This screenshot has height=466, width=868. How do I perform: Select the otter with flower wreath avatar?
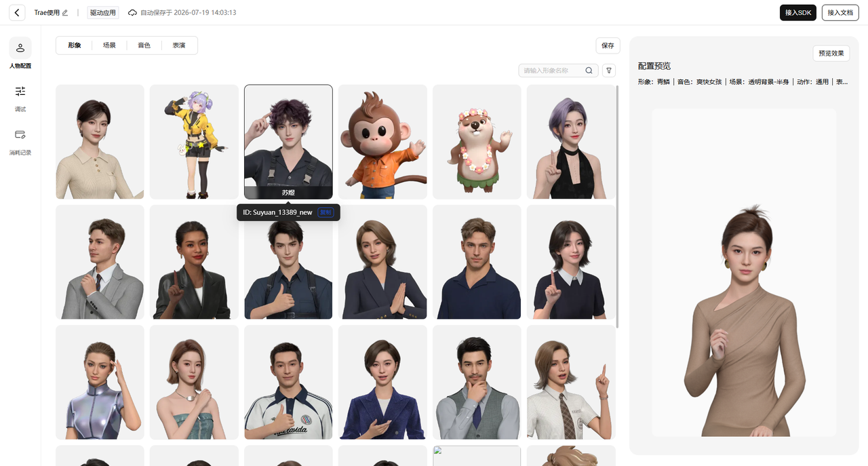[x=477, y=142]
